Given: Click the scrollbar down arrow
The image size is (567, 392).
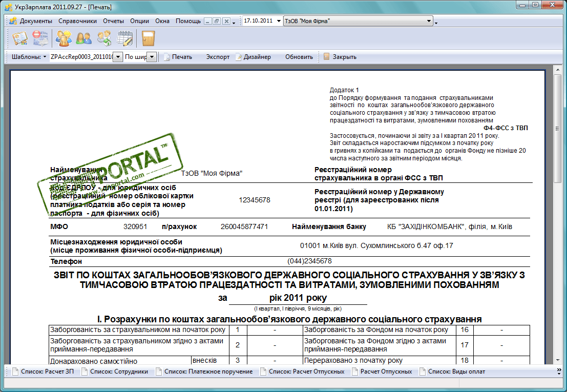Looking at the screenshot, I should click(557, 360).
